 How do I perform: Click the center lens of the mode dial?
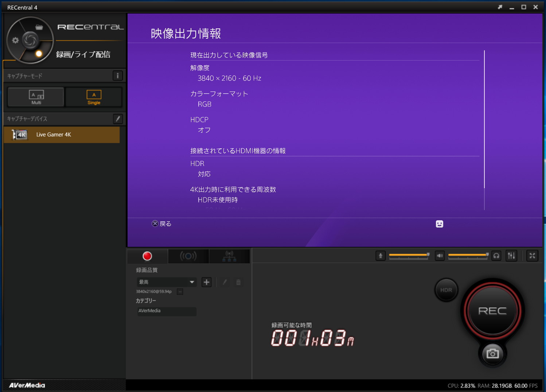coord(30,40)
